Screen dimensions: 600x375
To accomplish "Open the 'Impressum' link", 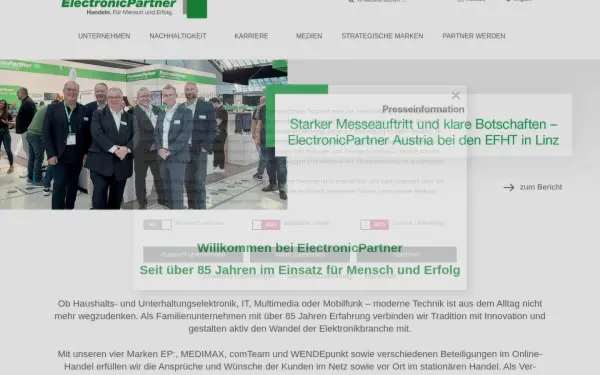I will [380, 276].
